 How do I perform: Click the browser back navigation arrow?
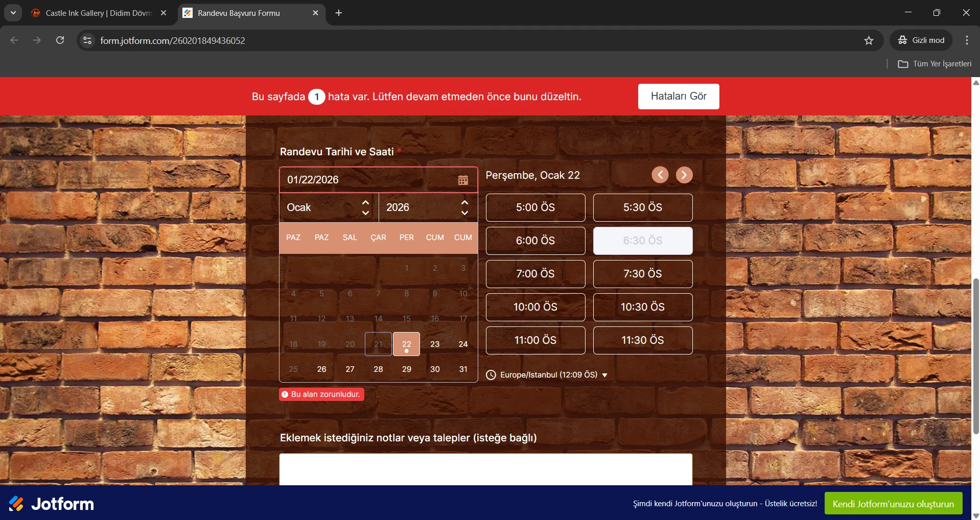(14, 40)
